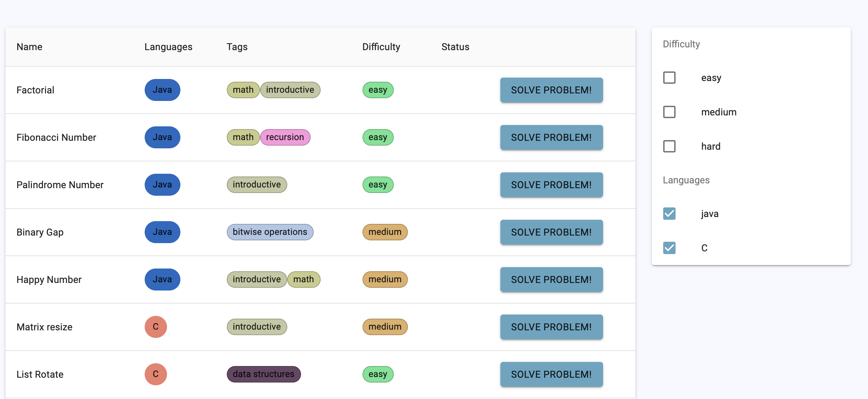Click the C badge in List Rotate row
868x399 pixels.
pyautogui.click(x=156, y=374)
